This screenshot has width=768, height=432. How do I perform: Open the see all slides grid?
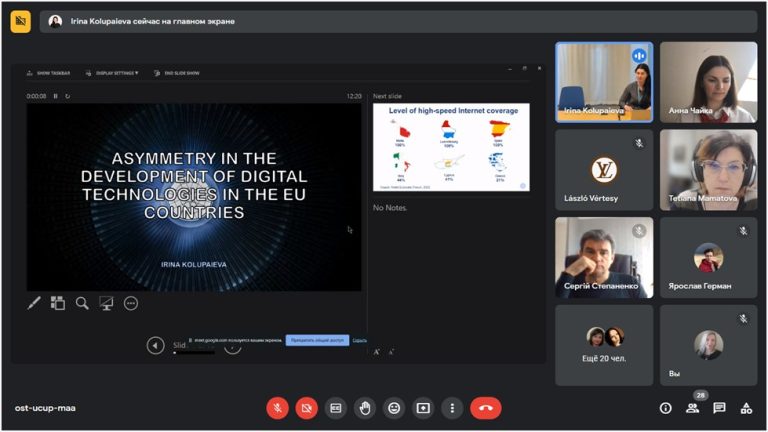coord(58,304)
